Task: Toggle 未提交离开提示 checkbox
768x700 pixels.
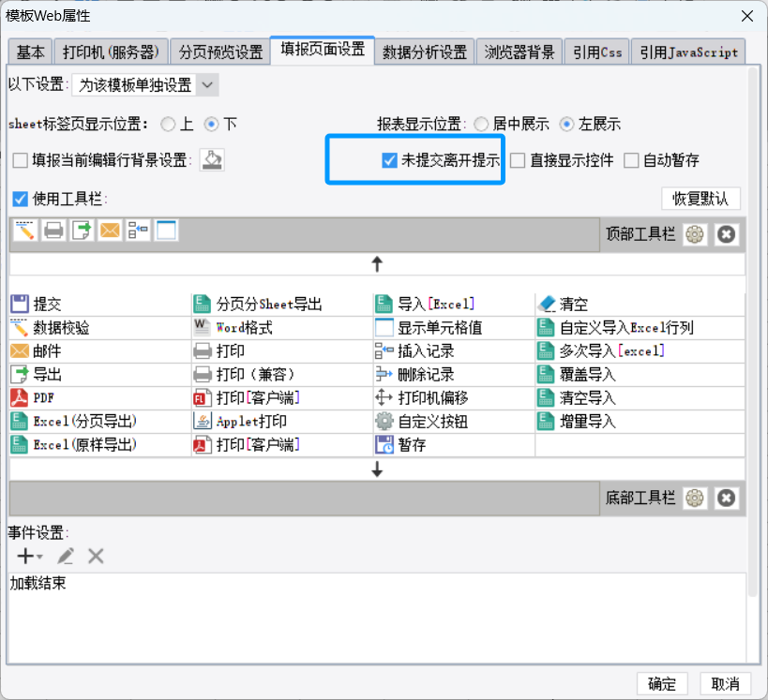Action: coord(389,160)
